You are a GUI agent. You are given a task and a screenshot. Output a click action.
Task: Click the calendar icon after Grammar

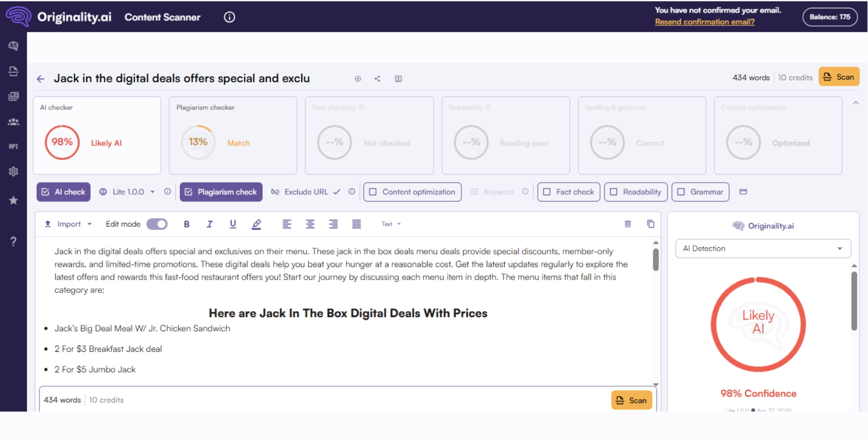(743, 192)
